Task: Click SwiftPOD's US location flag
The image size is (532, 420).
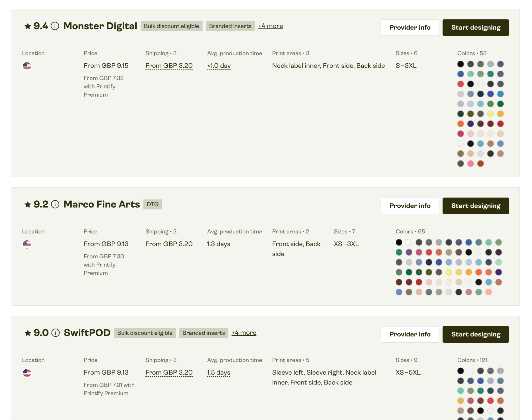Action: [27, 373]
